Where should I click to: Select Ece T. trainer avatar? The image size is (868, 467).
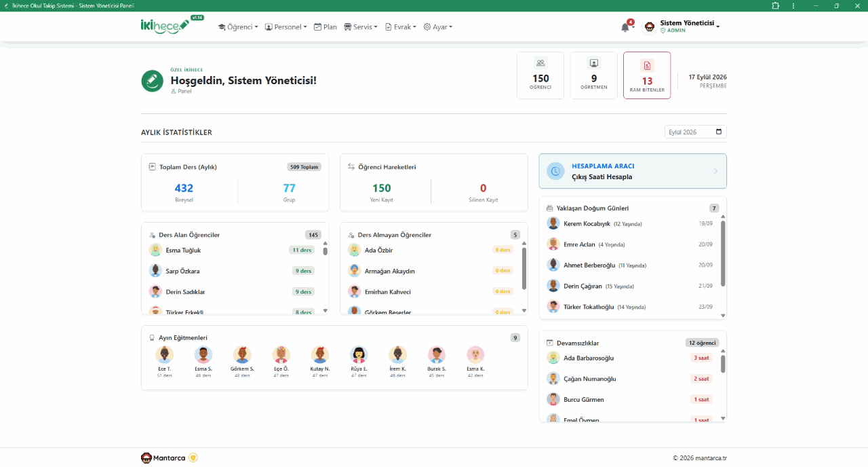pyautogui.click(x=164, y=354)
